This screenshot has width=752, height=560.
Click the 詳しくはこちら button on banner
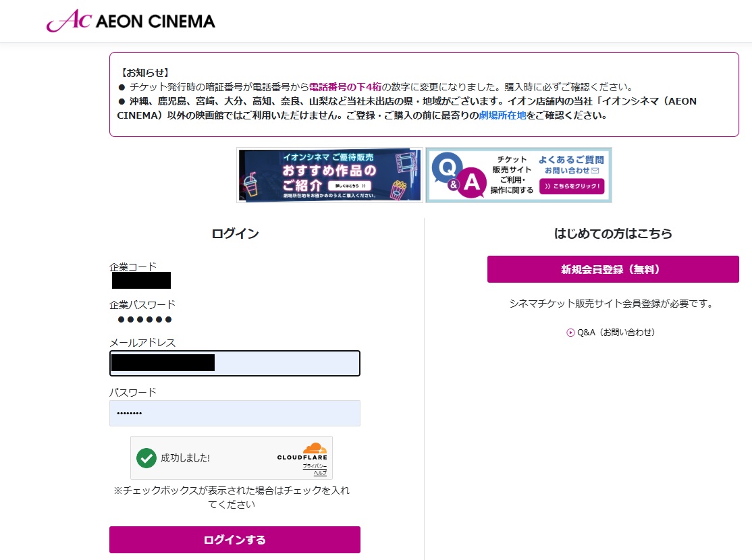tap(351, 186)
